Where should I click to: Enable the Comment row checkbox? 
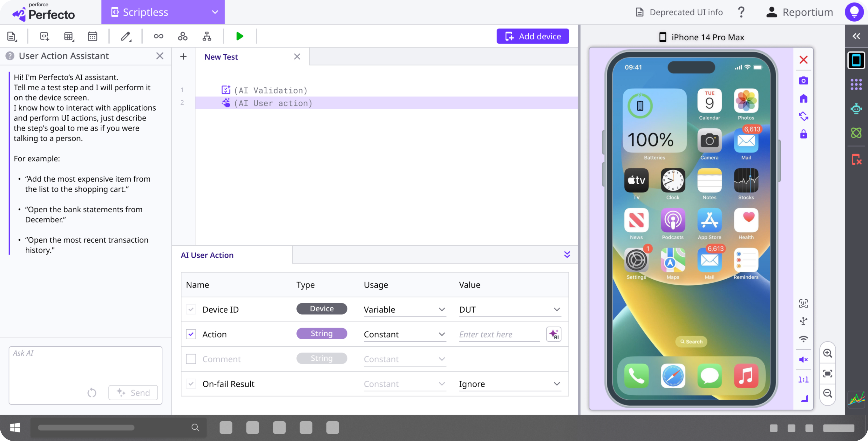(191, 359)
